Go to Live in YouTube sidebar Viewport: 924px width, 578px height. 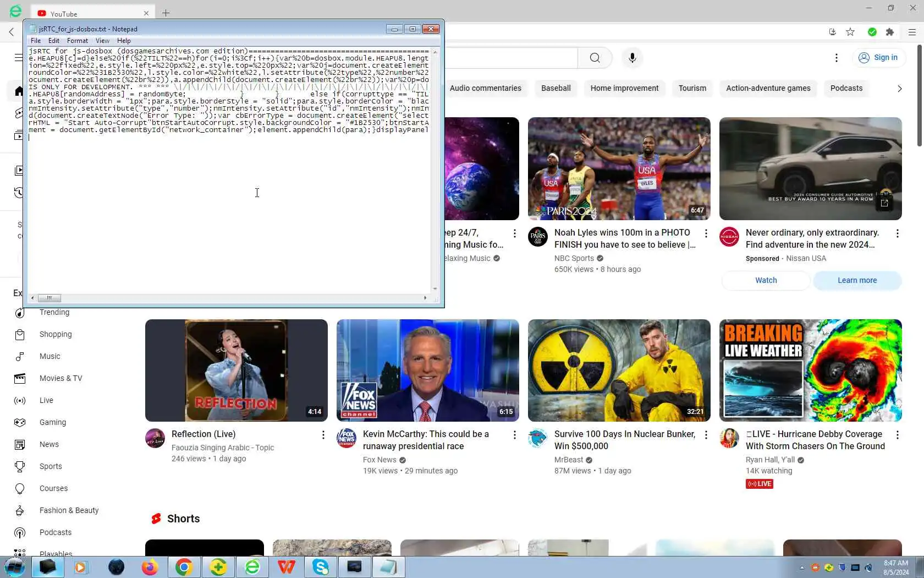tap(46, 400)
